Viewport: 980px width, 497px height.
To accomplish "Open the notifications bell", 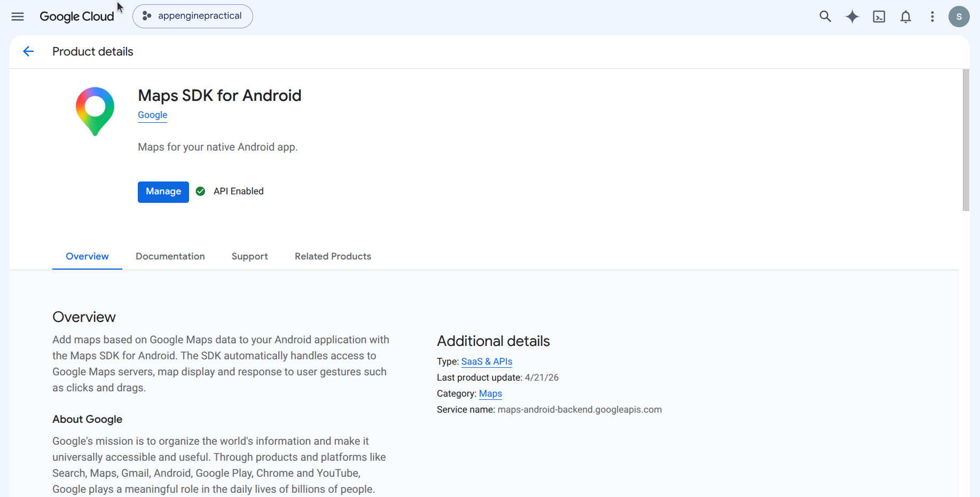I will [906, 17].
